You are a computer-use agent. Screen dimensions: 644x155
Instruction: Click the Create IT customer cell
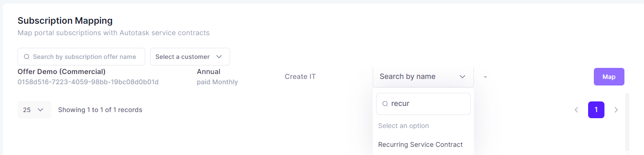[300, 77]
